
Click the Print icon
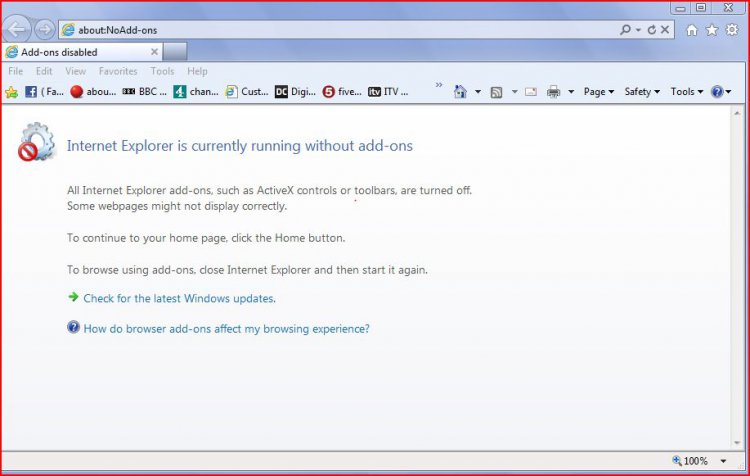(553, 92)
